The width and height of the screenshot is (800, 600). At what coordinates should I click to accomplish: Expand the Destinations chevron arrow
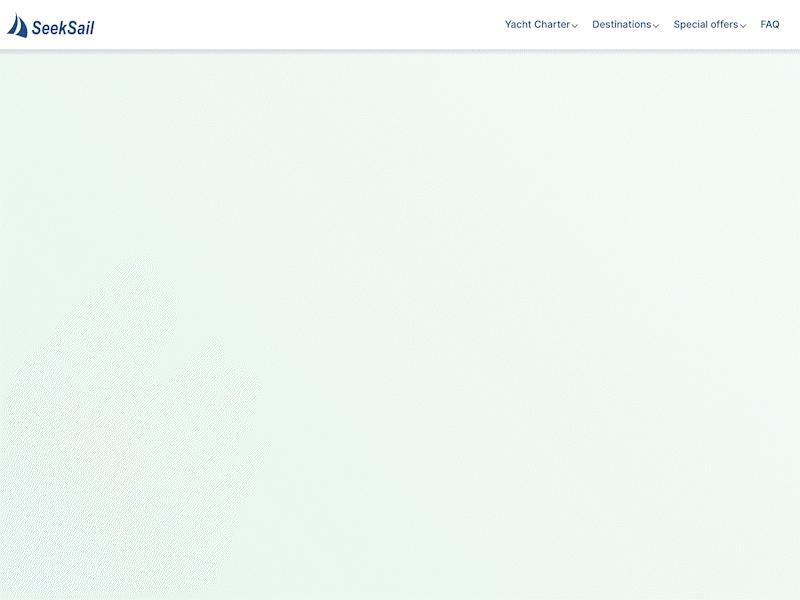click(x=656, y=26)
